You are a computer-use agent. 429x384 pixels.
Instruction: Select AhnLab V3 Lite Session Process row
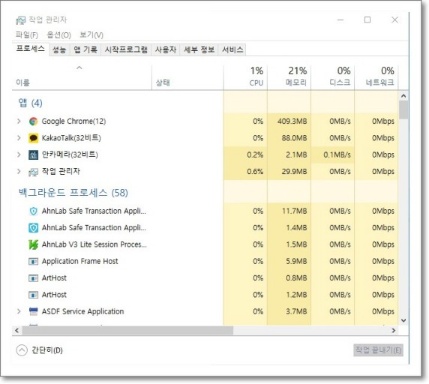click(94, 245)
